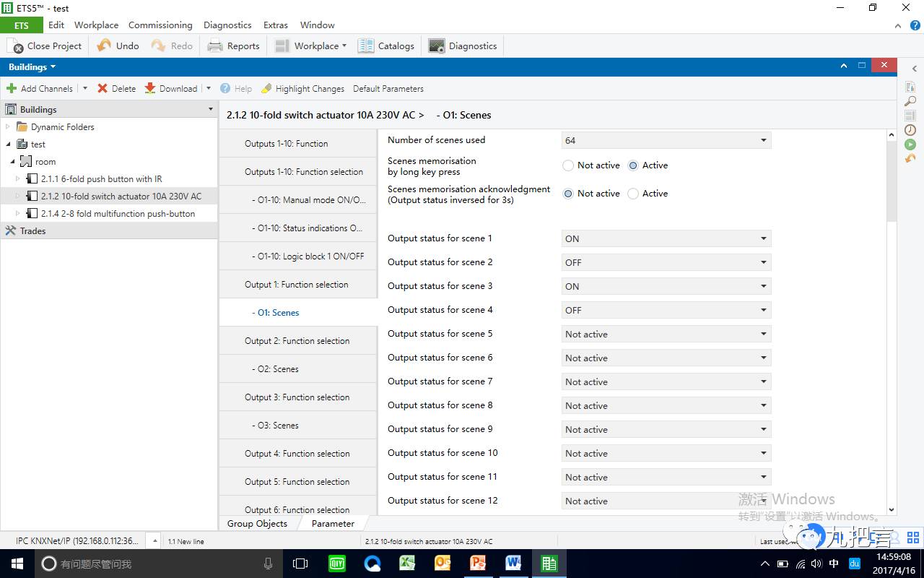Select Active for scenes memorisation by long press
This screenshot has width=924, height=578.
pos(633,165)
